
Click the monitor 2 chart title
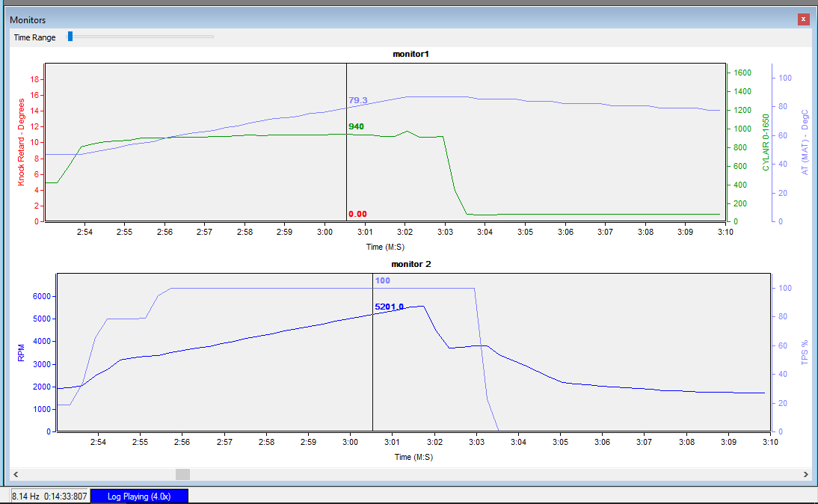(x=411, y=264)
